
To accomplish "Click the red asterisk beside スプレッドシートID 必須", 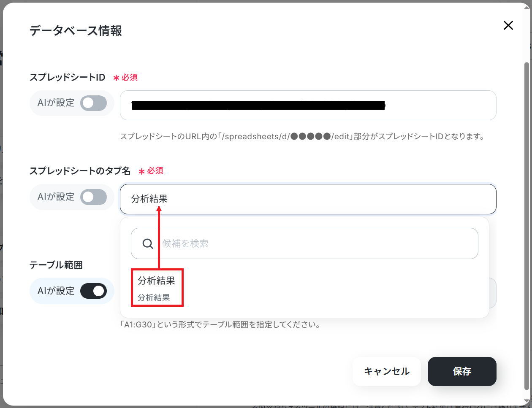I will click(116, 78).
